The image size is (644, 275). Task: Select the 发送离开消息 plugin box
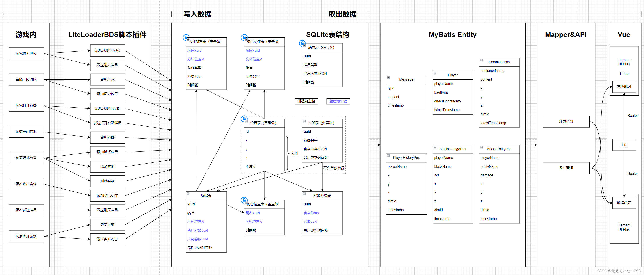pyautogui.click(x=107, y=239)
